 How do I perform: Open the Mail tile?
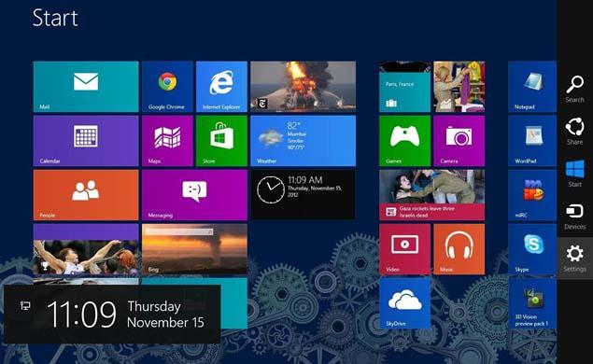click(86, 87)
